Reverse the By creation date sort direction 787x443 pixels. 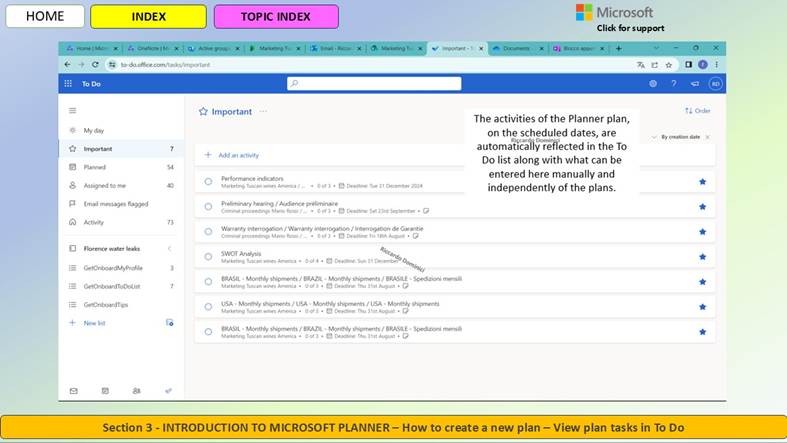click(x=654, y=137)
